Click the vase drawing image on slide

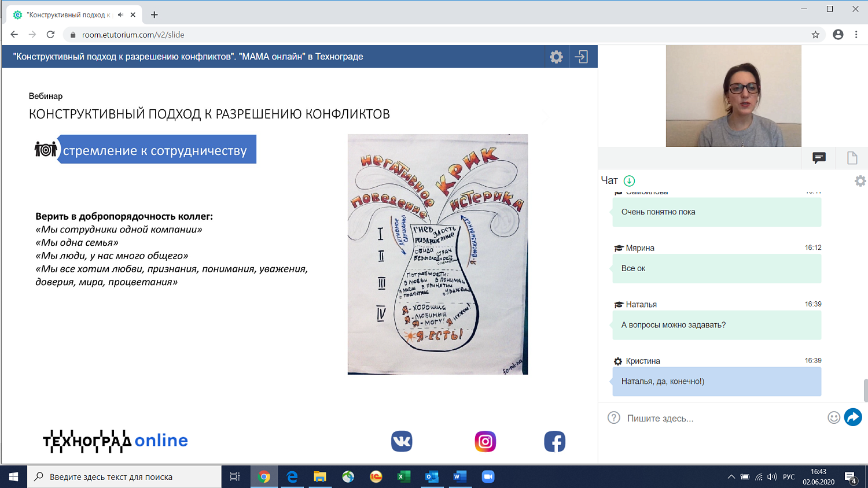coord(437,254)
